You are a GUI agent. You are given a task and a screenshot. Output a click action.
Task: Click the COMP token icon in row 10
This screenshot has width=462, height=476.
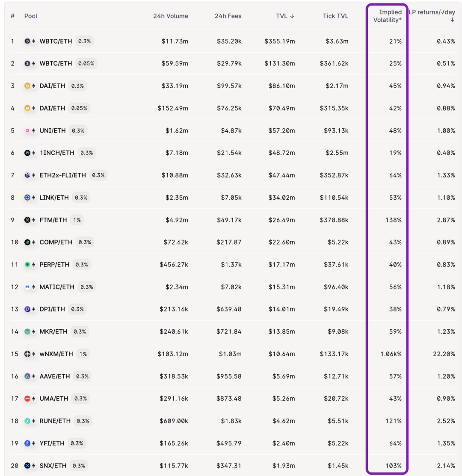tap(27, 242)
